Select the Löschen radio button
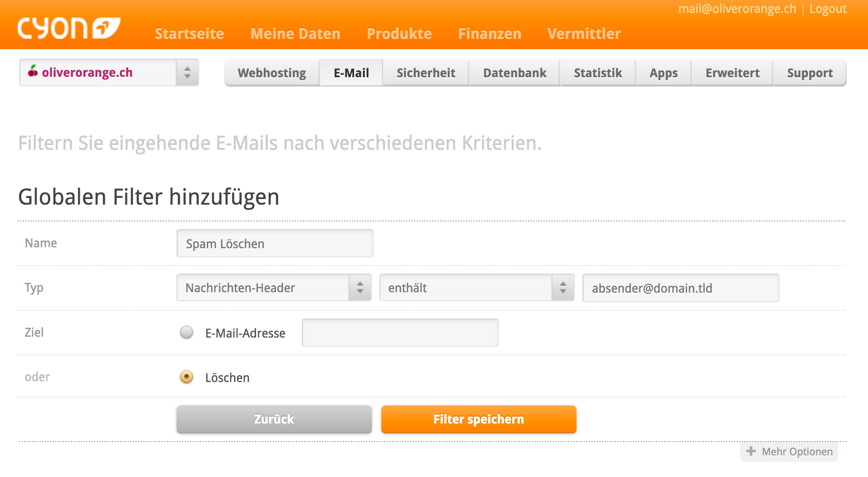The image size is (868, 477). 187,377
